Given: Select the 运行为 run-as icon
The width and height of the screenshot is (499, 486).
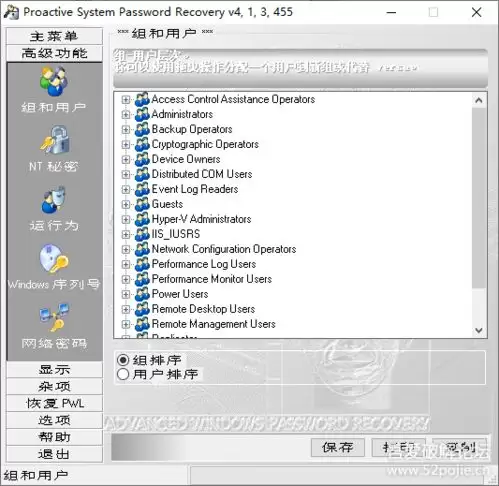Looking at the screenshot, I should pos(54,199).
